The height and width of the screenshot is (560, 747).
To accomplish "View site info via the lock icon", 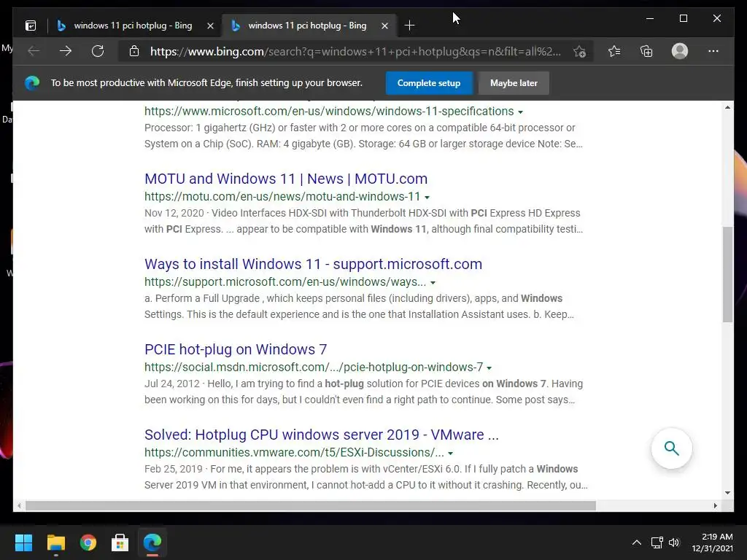I will click(134, 51).
